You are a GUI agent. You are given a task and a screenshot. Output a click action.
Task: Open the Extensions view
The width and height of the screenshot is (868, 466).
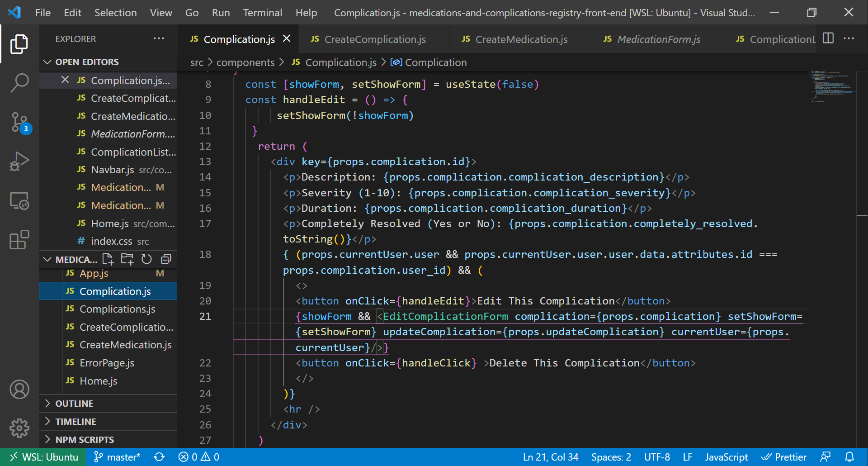pos(19,240)
